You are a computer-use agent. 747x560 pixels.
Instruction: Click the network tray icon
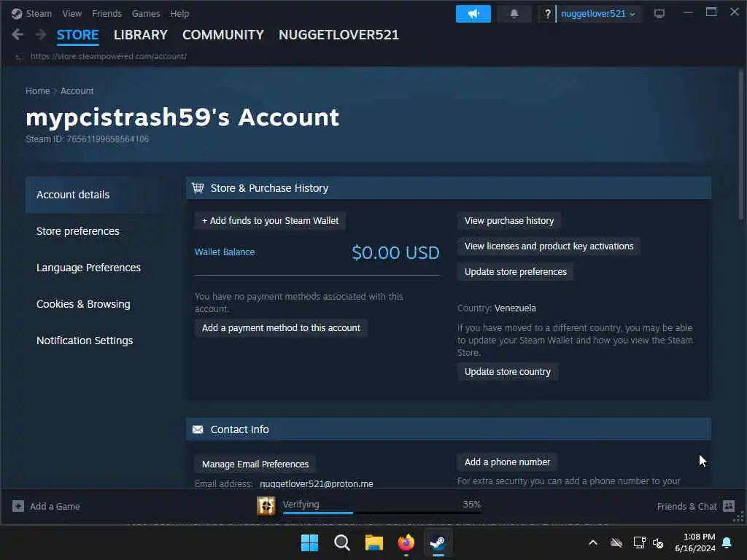tap(639, 542)
